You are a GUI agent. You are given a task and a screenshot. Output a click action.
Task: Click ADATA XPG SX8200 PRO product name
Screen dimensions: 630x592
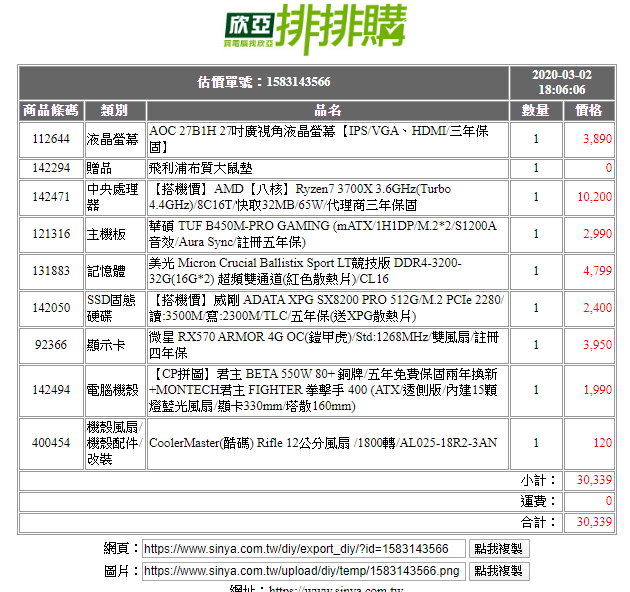[x=326, y=308]
